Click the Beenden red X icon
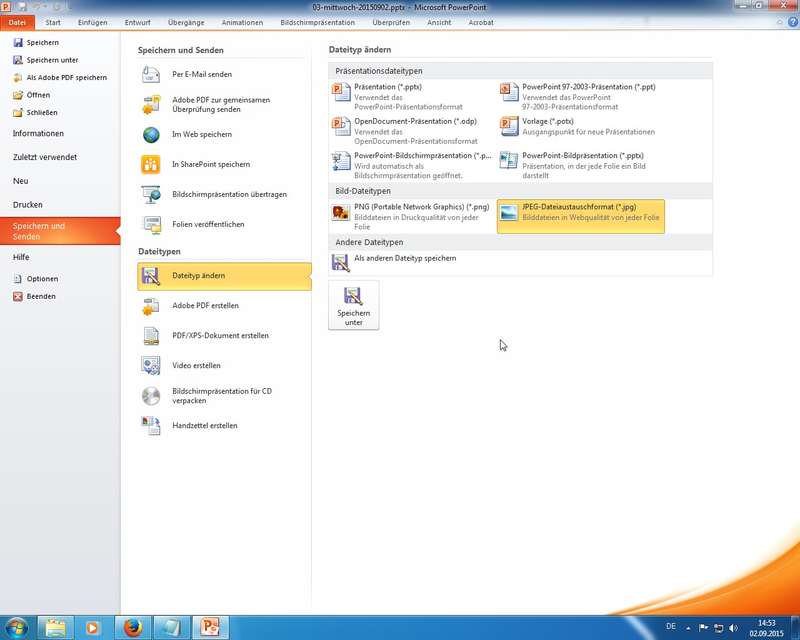 point(18,296)
